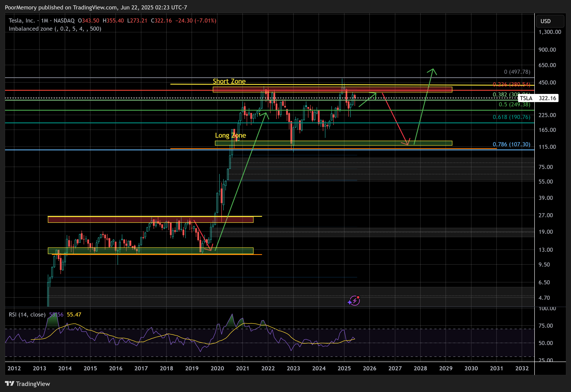
Task: Click the TradingView logo at the bottom left
Action: pos(27,384)
